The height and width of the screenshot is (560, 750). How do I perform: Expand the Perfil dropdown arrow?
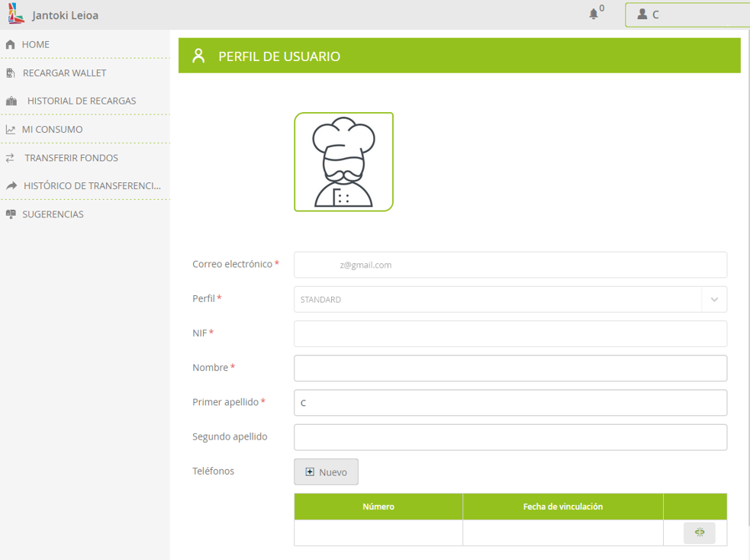click(714, 300)
